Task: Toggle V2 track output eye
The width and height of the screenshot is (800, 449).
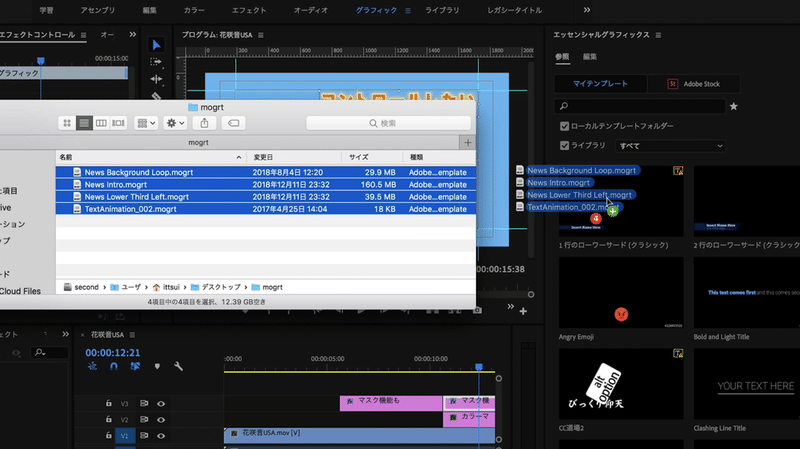Action: coord(161,420)
